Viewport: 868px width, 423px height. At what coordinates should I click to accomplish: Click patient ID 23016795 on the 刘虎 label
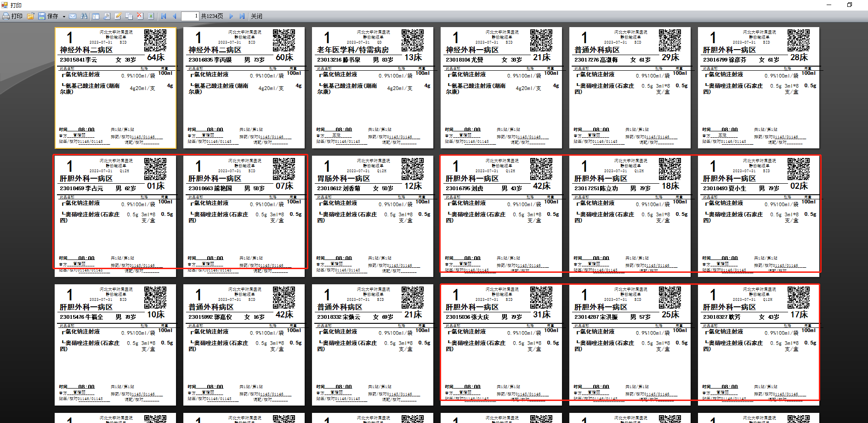click(458, 188)
